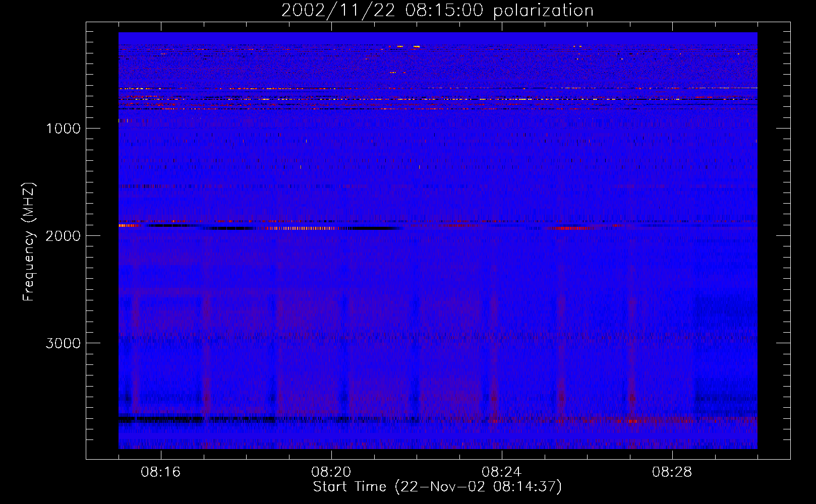Click the "Frequency (MHZ)" axis label
Viewport: 816px width, 504px height.
click(x=29, y=242)
